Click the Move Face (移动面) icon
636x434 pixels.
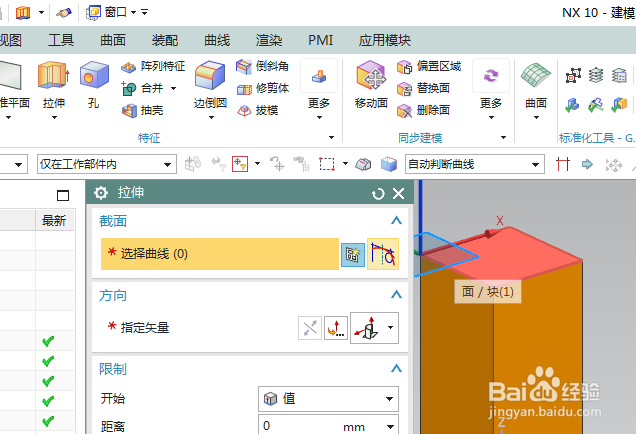[x=371, y=76]
